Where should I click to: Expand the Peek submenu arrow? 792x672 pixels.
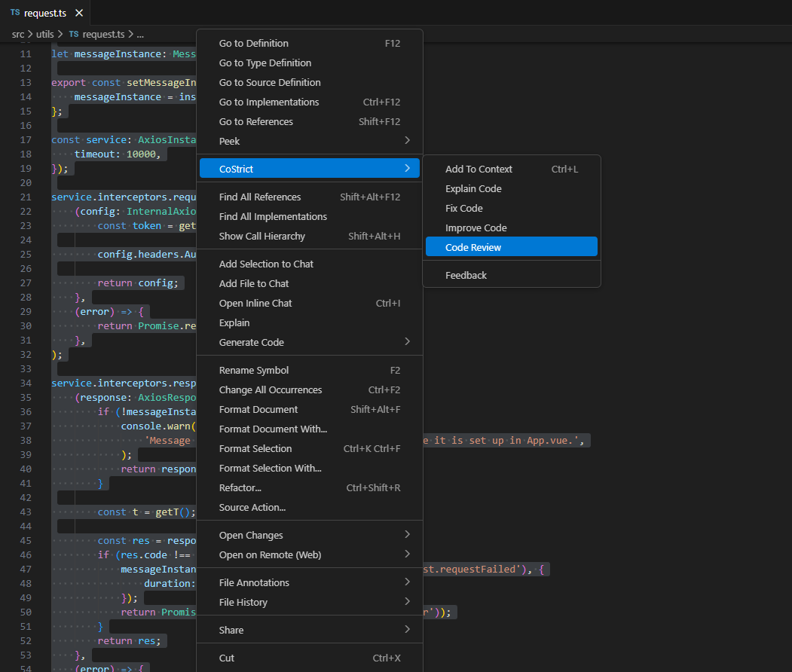point(407,141)
